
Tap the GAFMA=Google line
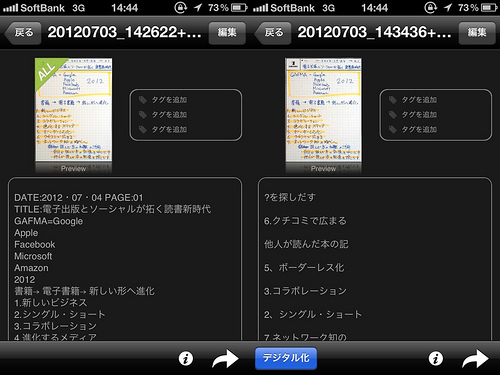pyautogui.click(x=49, y=221)
